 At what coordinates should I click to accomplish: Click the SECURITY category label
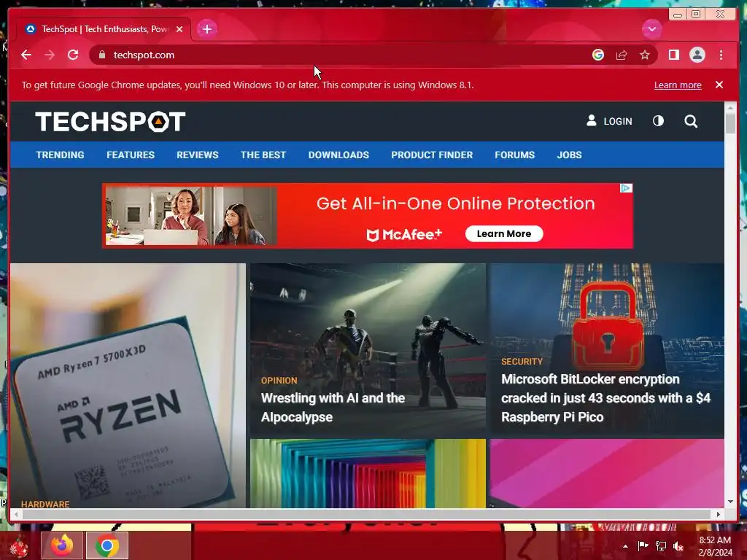pyautogui.click(x=522, y=362)
